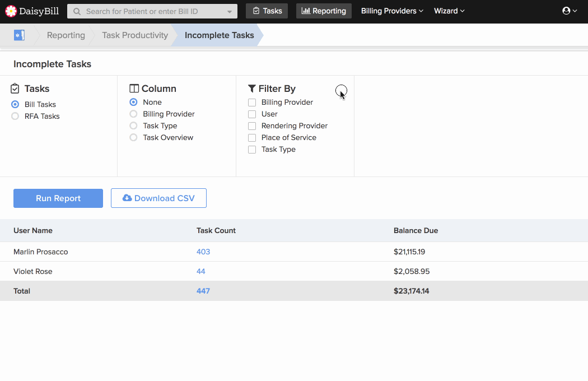Check the Task Type filter checkbox
588x381 pixels.
pos(252,150)
